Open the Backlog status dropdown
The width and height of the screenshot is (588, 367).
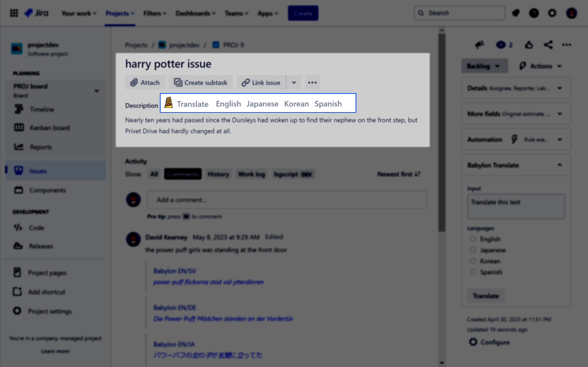click(x=484, y=66)
